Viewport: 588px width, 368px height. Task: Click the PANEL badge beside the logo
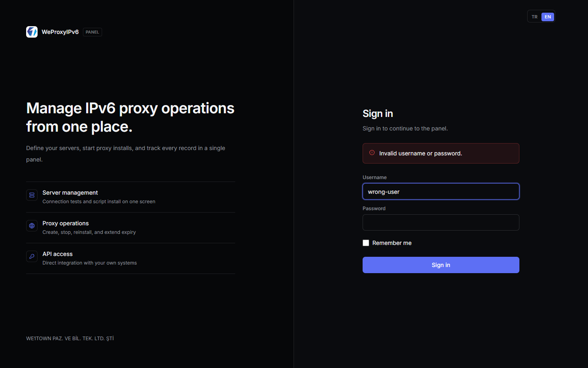click(92, 32)
